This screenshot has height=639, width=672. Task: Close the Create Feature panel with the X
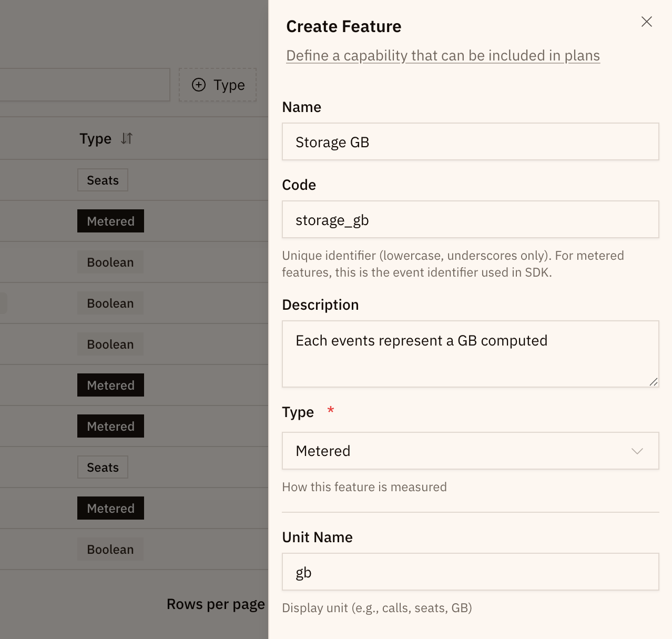pyautogui.click(x=646, y=22)
